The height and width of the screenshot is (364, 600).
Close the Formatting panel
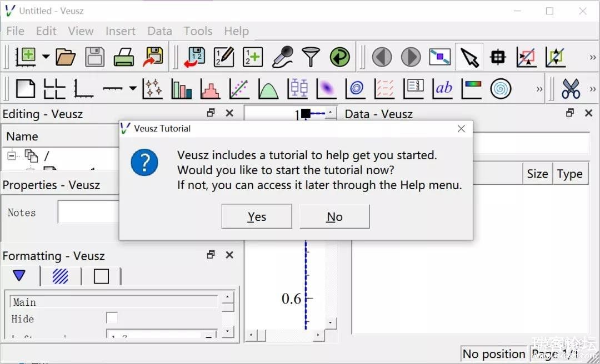[229, 255]
